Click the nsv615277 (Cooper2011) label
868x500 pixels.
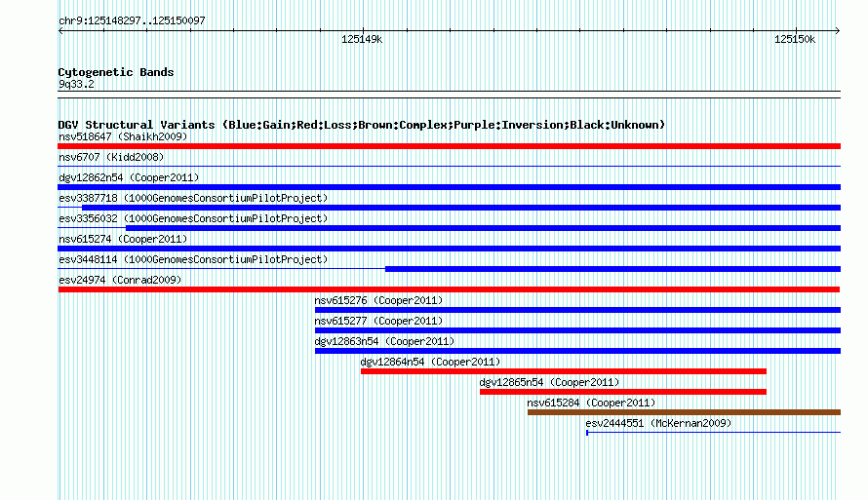click(x=378, y=321)
